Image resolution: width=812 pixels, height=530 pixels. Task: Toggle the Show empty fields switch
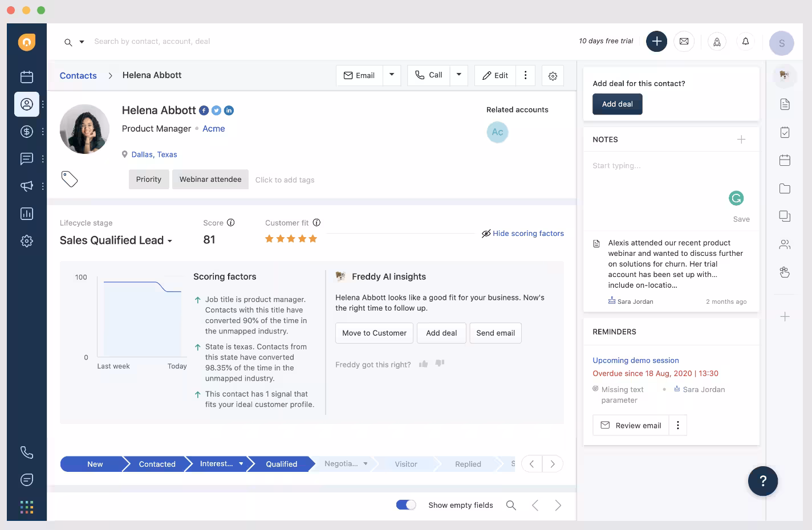tap(406, 505)
